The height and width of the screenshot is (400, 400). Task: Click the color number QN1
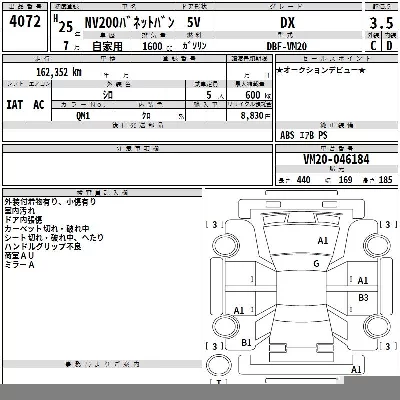click(83, 116)
